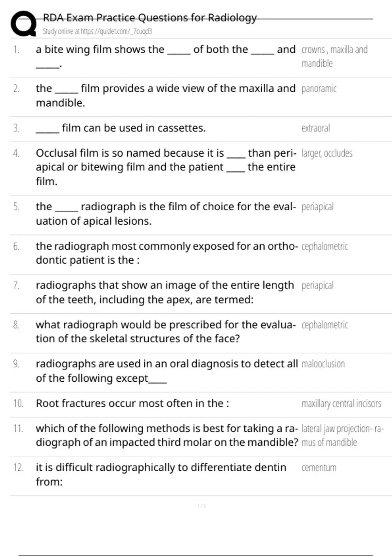This screenshot has height=556, width=392.
Task: Click the question about differentiating dentin
Action: (161, 474)
